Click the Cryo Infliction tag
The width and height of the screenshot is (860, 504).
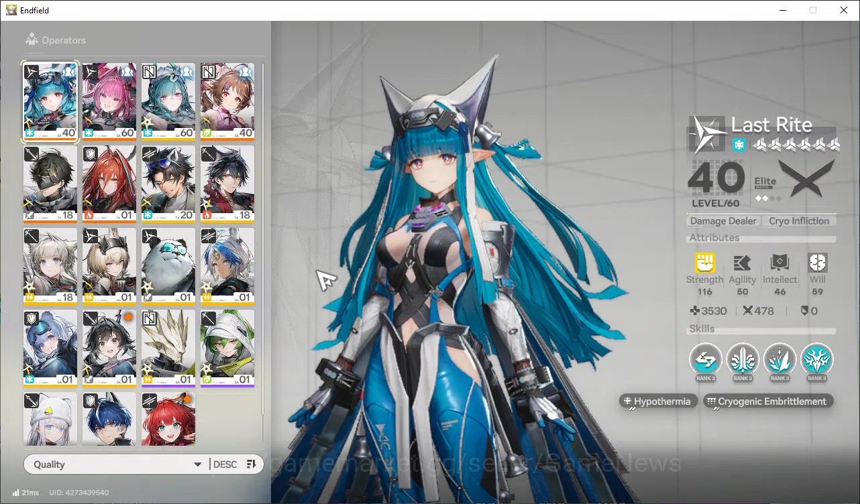tap(799, 221)
